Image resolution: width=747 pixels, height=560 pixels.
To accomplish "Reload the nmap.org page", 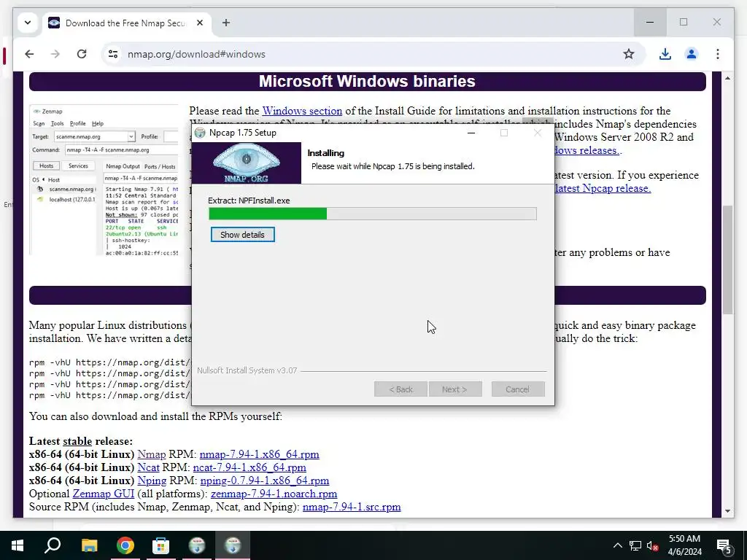I will pos(82,54).
